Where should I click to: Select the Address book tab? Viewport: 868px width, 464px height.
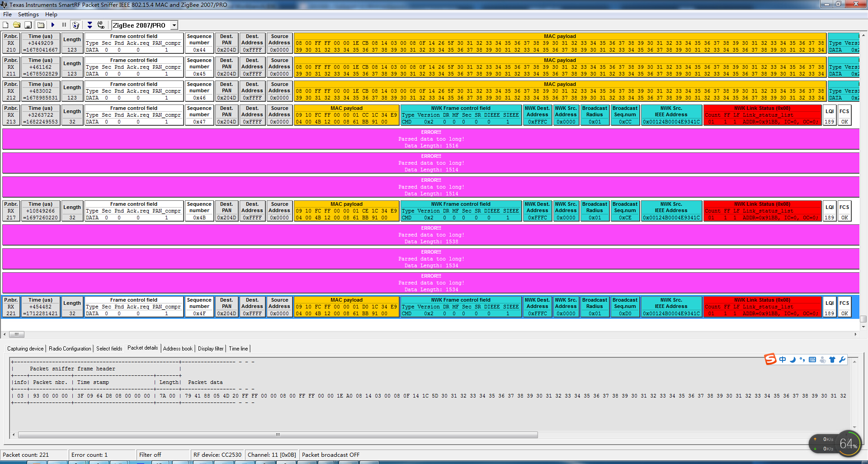pyautogui.click(x=178, y=349)
